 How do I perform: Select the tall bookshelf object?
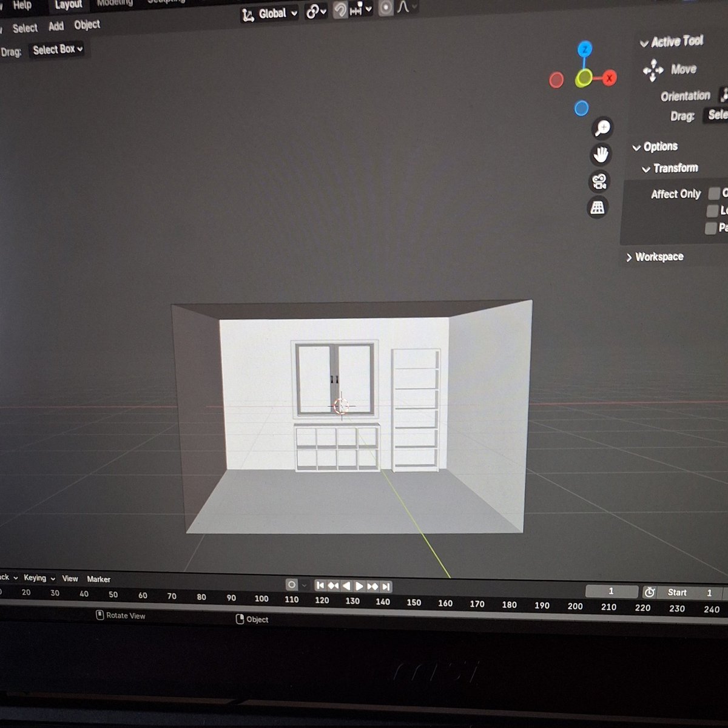coord(416,410)
